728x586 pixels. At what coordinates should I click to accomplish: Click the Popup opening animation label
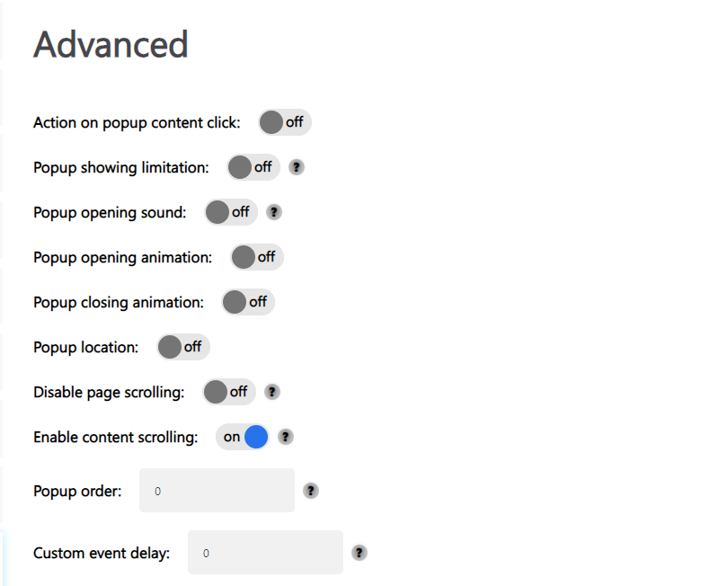122,257
